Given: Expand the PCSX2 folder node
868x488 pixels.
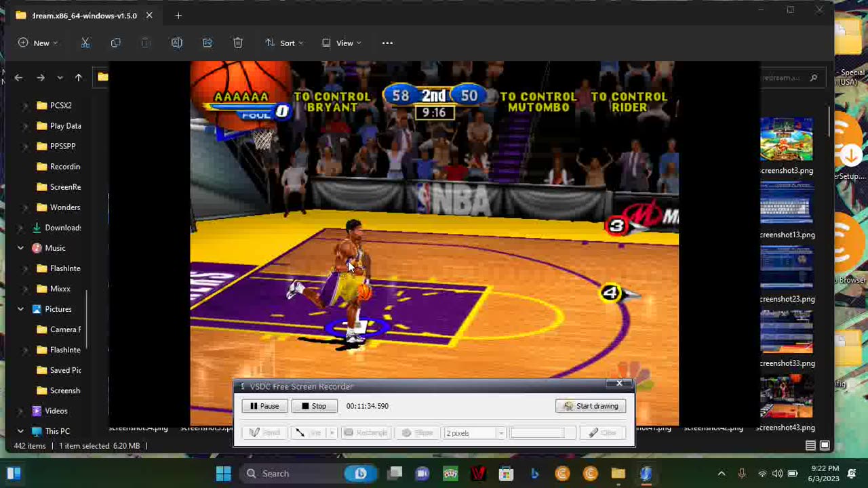Looking at the screenshot, I should (x=26, y=106).
